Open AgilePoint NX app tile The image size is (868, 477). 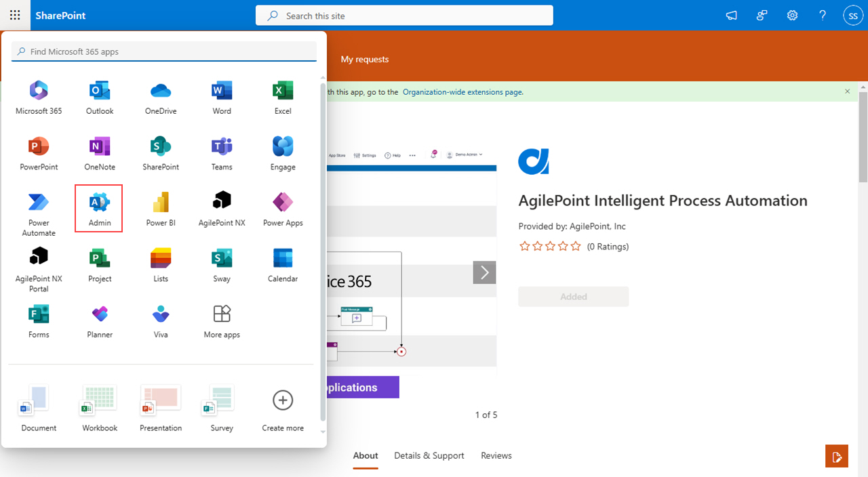222,209
